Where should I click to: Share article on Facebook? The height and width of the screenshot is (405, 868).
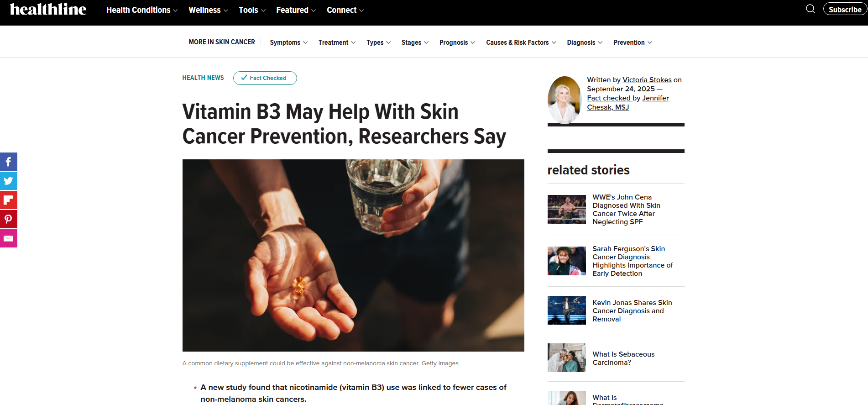coord(8,162)
